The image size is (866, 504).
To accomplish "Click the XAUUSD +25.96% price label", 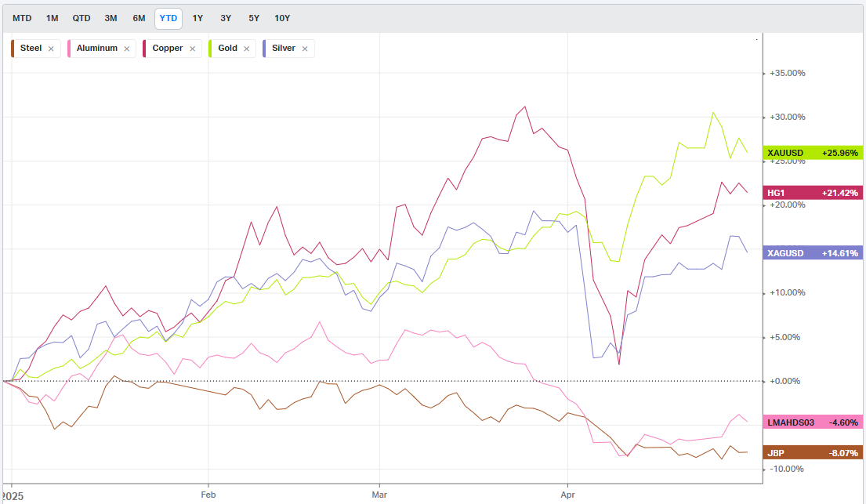I will click(x=813, y=153).
